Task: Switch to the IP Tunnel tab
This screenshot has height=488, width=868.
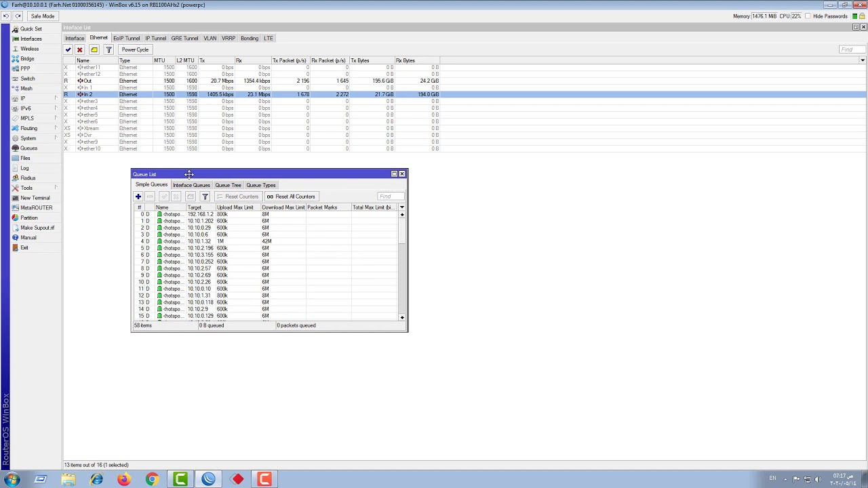Action: [155, 39]
